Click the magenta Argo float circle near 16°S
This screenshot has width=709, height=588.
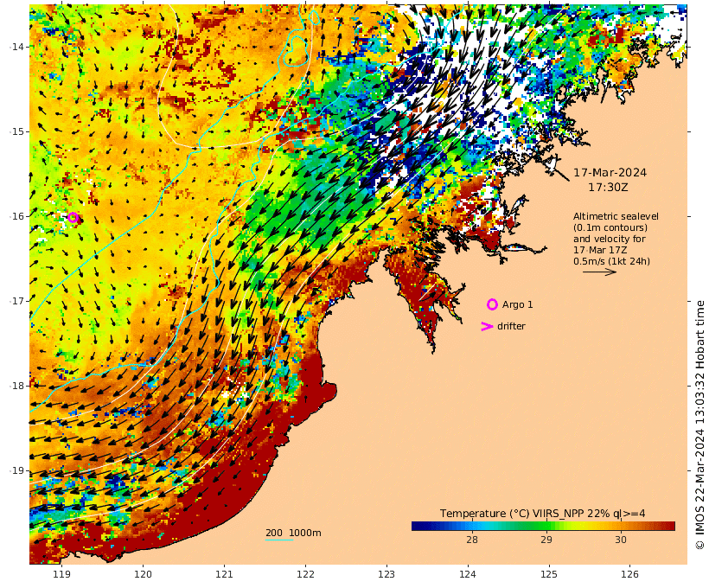pyautogui.click(x=73, y=218)
